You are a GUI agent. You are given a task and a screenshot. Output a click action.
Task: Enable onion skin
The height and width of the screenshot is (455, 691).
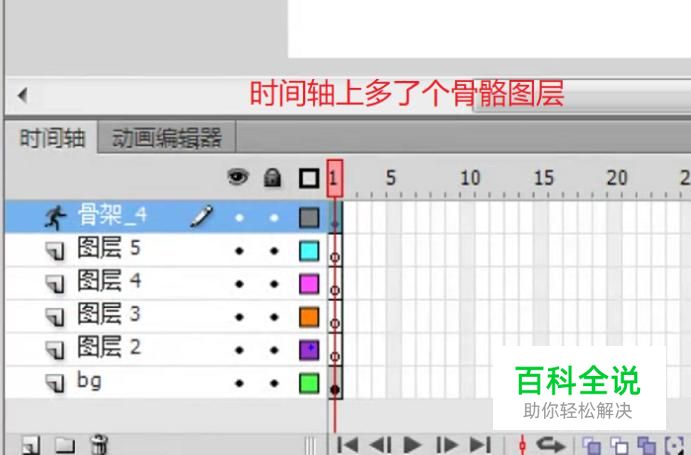click(591, 446)
